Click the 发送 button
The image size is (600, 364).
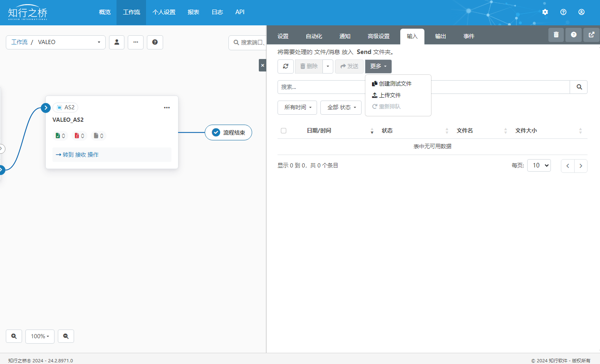click(x=349, y=66)
